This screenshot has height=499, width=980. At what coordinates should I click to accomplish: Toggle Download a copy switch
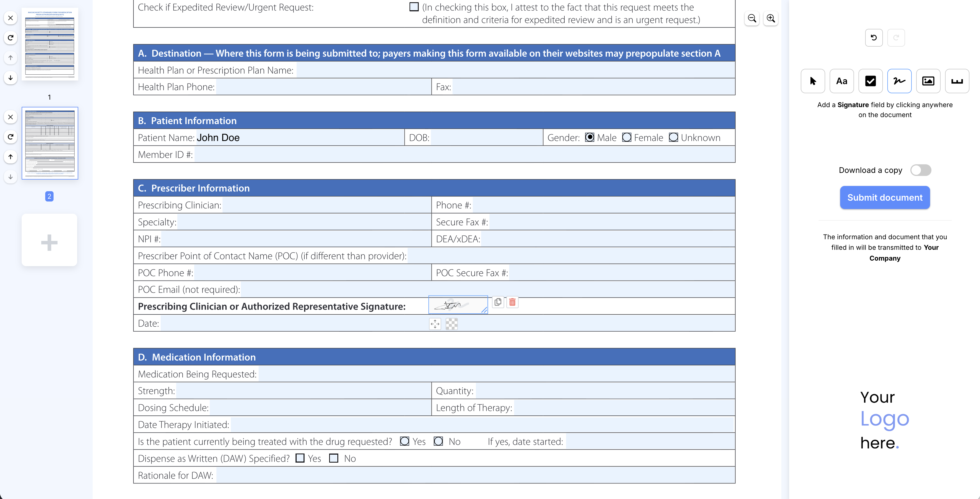(921, 170)
